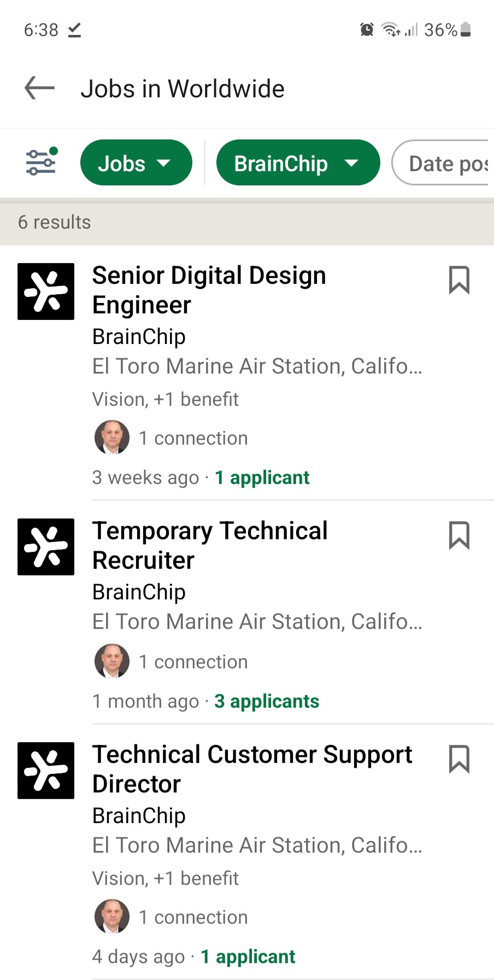Tap the '3 applicants' text
The width and height of the screenshot is (494, 980).
pyautogui.click(x=267, y=701)
